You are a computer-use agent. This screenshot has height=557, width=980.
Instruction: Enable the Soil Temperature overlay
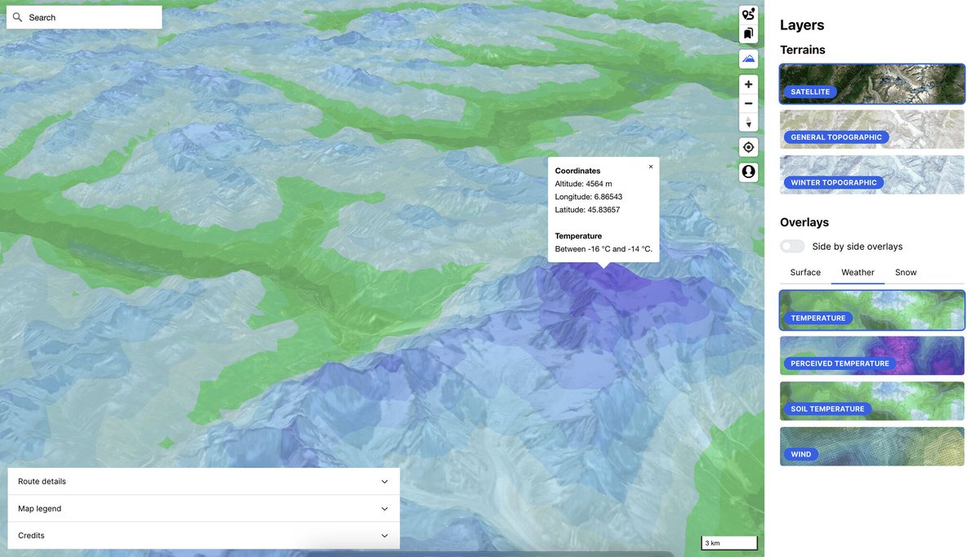pos(872,401)
